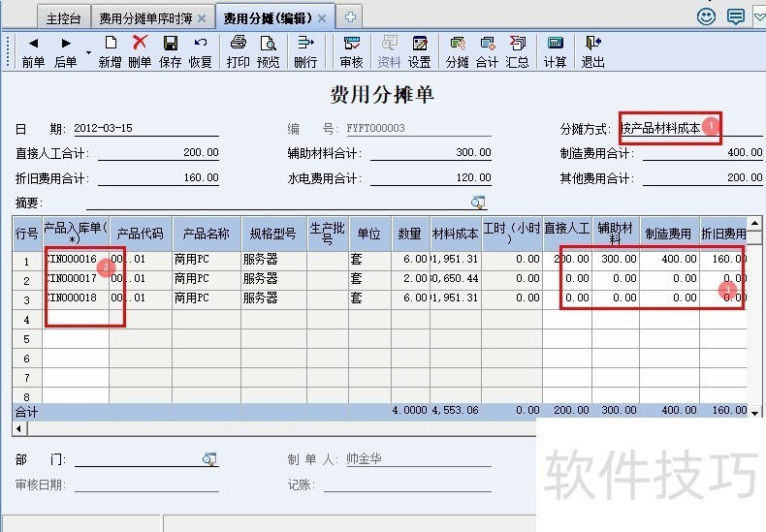Click the 打印 print icon
This screenshot has width=766, height=532.
pyautogui.click(x=238, y=44)
